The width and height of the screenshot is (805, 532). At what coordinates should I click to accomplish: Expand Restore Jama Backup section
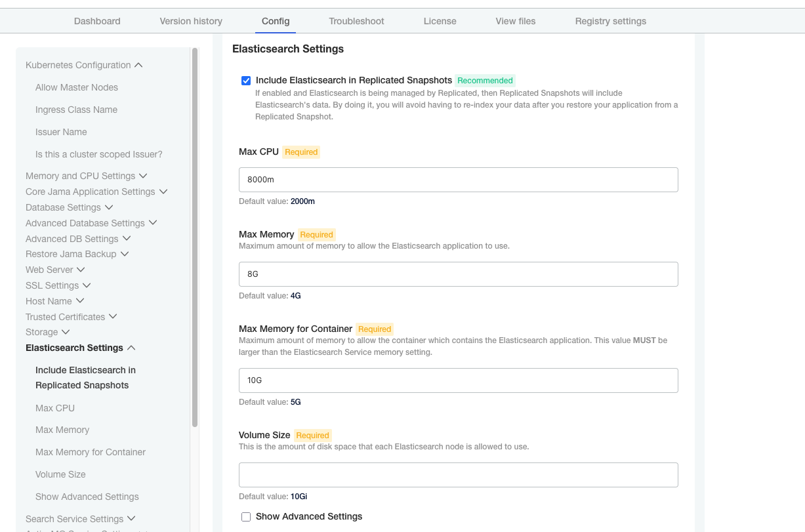(x=77, y=254)
